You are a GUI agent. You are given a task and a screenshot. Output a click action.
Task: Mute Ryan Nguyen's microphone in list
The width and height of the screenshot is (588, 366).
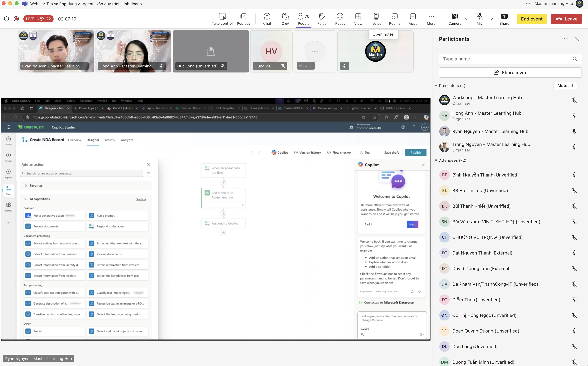(x=574, y=131)
